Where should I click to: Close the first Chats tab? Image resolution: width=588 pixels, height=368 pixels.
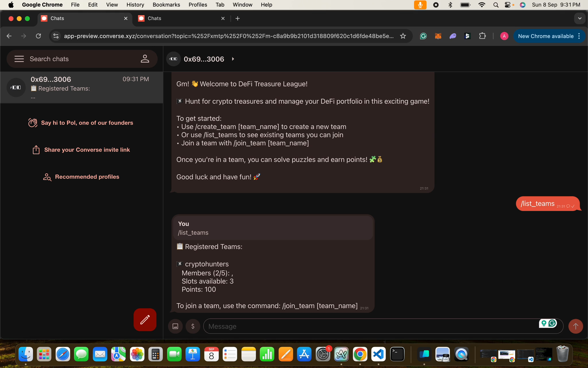click(126, 18)
